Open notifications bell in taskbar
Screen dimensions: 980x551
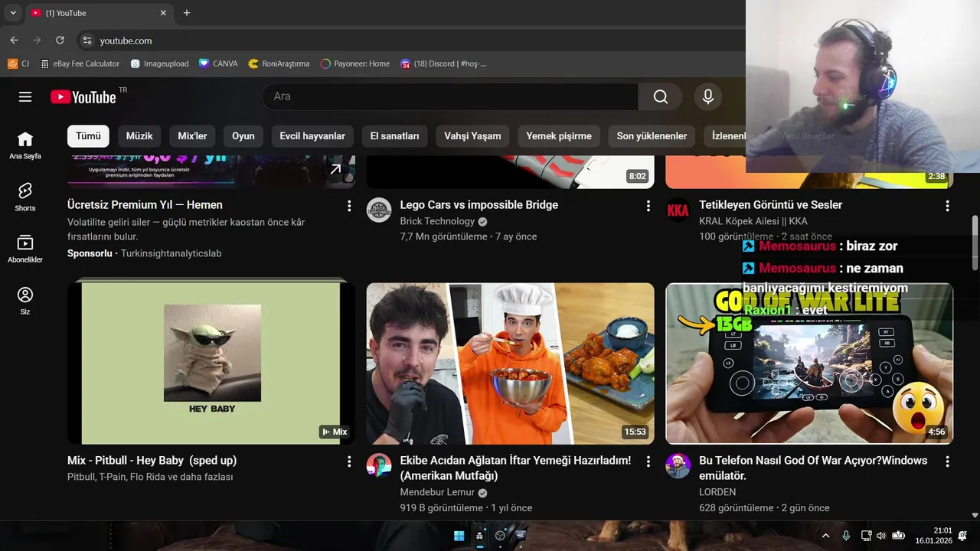962,536
